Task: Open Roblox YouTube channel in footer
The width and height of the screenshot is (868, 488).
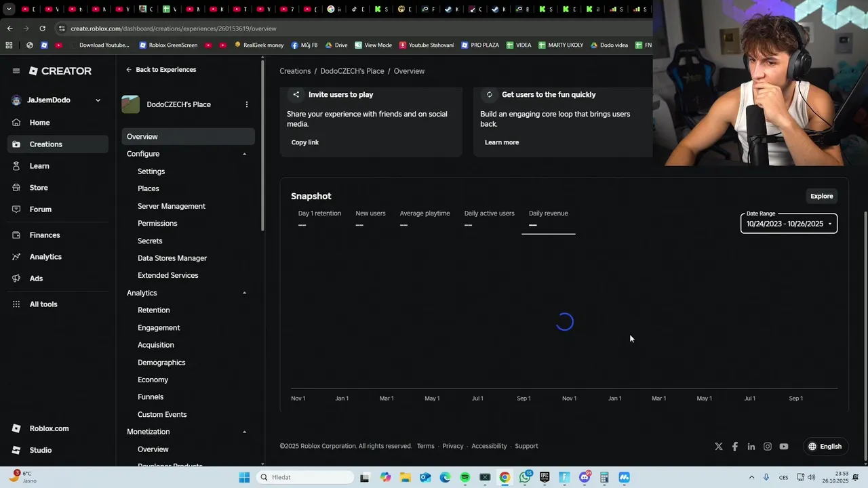Action: tap(784, 447)
